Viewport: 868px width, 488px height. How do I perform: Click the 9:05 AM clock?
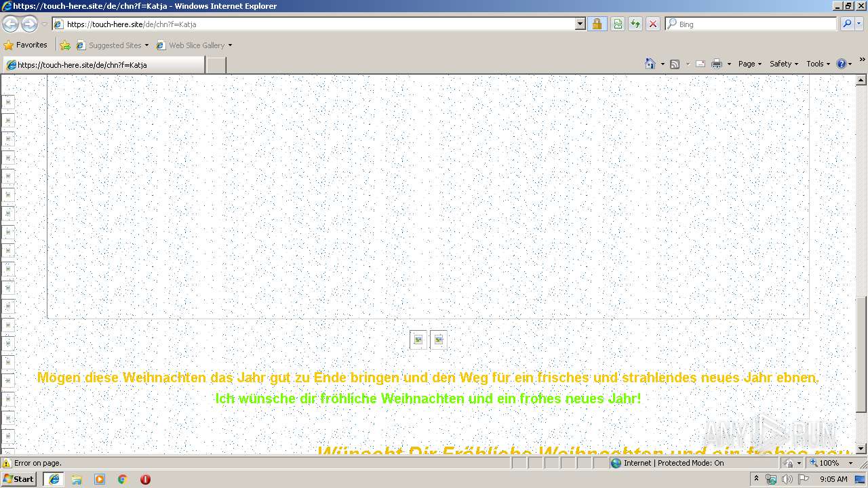click(833, 479)
